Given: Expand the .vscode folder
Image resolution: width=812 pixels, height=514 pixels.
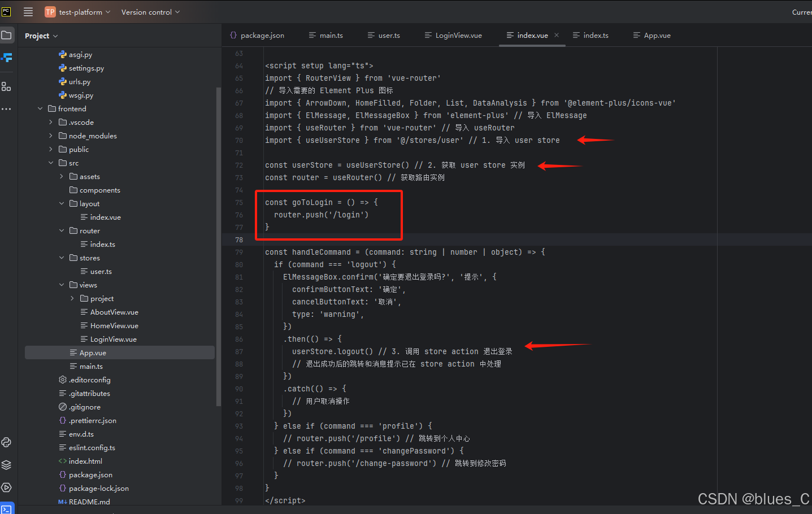Looking at the screenshot, I should tap(51, 122).
